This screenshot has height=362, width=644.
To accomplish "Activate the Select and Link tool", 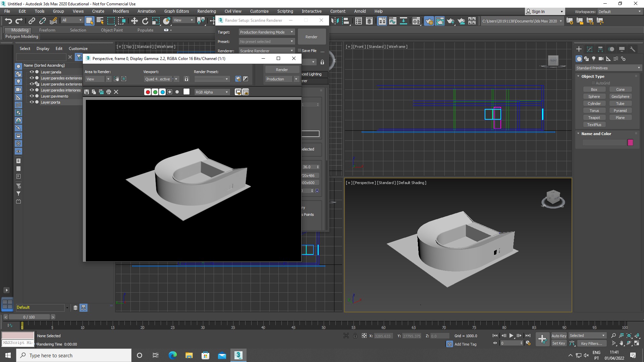I will 32,21.
